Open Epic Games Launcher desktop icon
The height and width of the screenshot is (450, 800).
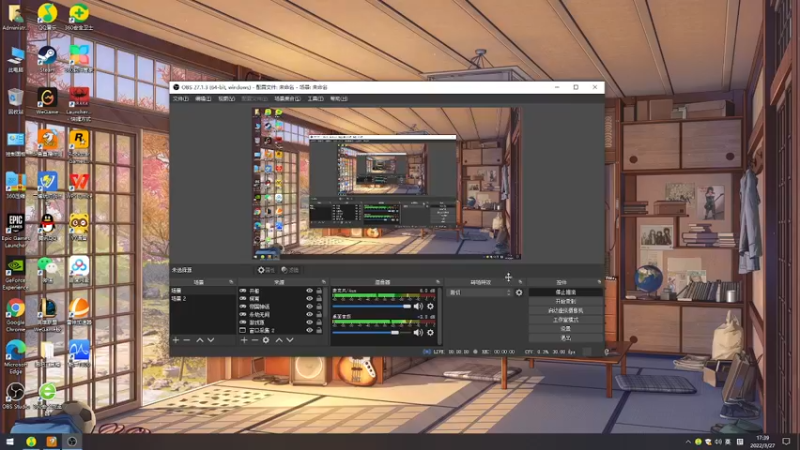click(x=15, y=231)
